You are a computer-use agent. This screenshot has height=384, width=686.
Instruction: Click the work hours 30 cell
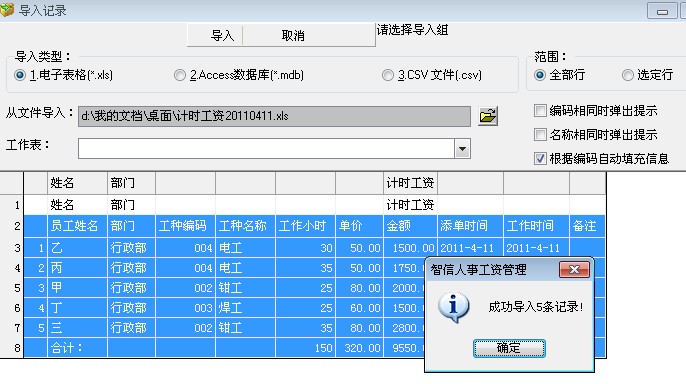point(305,248)
